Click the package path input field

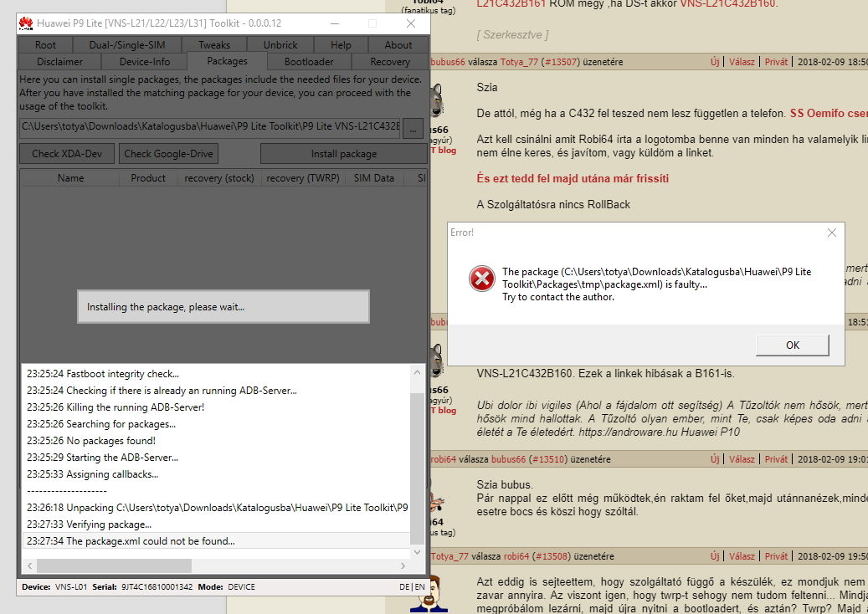210,126
